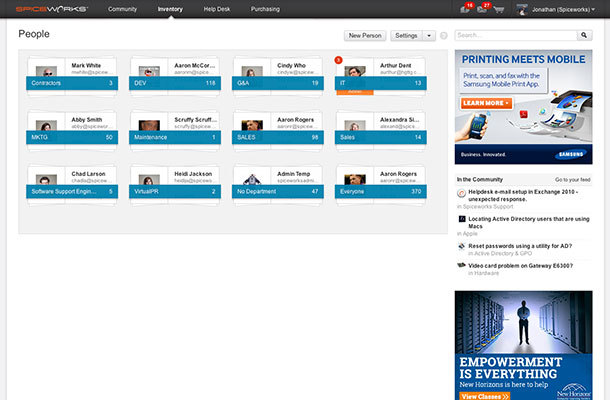610x400 pixels.
Task: Click the Video card problem post icon
Action: point(462,265)
